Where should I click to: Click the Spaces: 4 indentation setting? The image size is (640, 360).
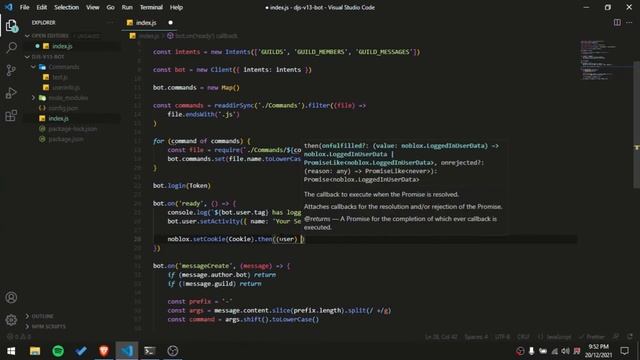tap(476, 337)
